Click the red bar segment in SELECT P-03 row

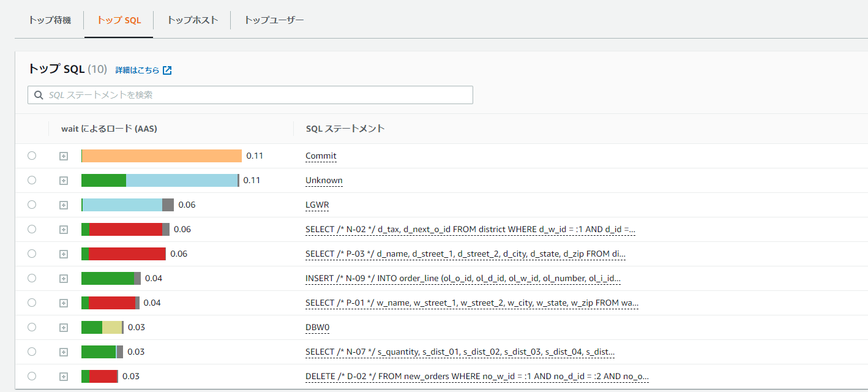coord(127,254)
